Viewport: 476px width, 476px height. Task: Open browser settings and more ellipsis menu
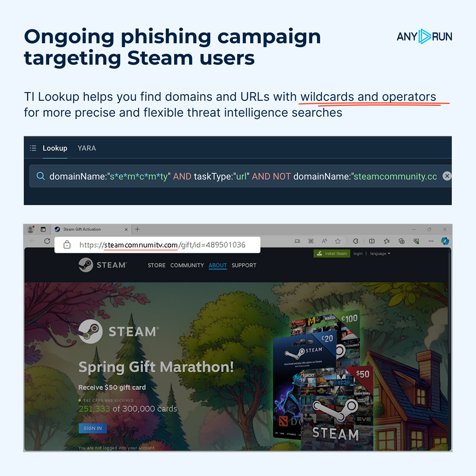click(431, 241)
